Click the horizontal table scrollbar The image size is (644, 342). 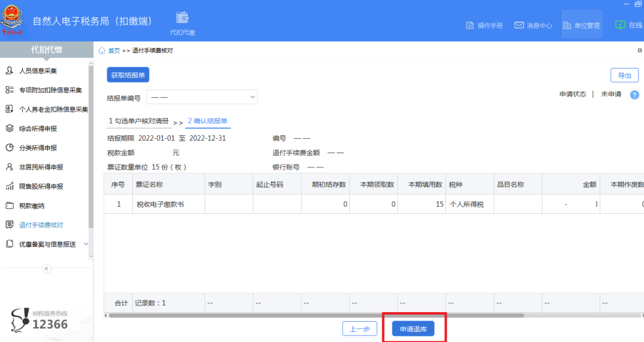click(316, 315)
